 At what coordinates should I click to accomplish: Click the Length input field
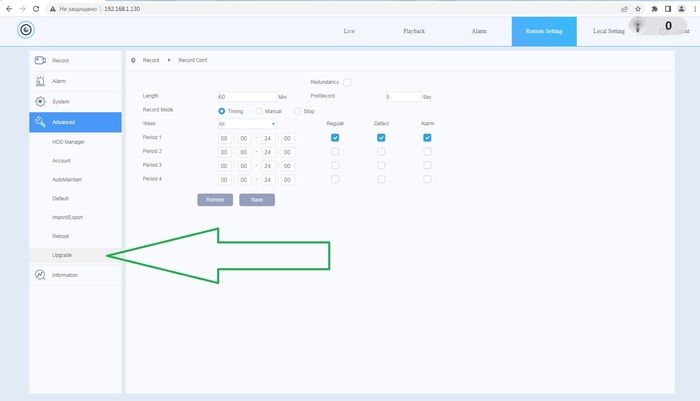[x=246, y=96]
